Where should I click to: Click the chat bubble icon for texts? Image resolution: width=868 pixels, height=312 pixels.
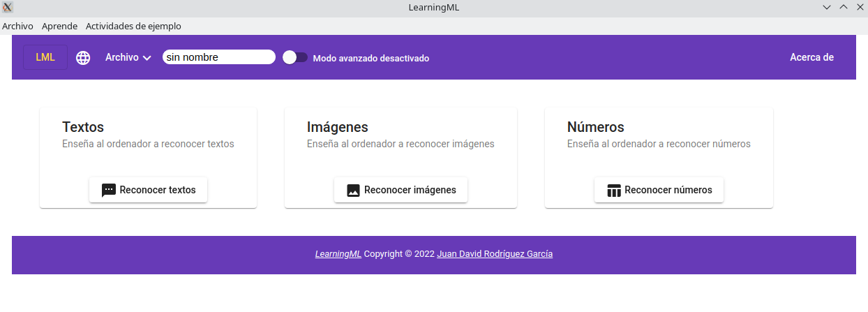pyautogui.click(x=108, y=190)
